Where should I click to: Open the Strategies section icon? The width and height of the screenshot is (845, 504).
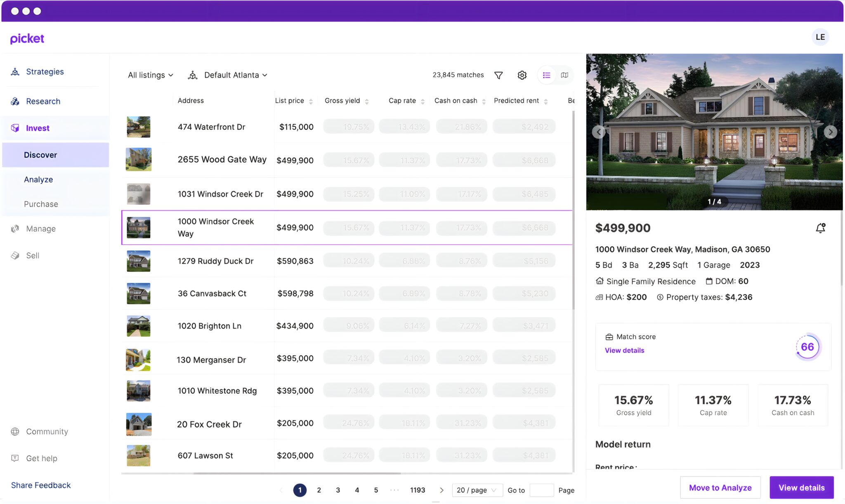(15, 72)
